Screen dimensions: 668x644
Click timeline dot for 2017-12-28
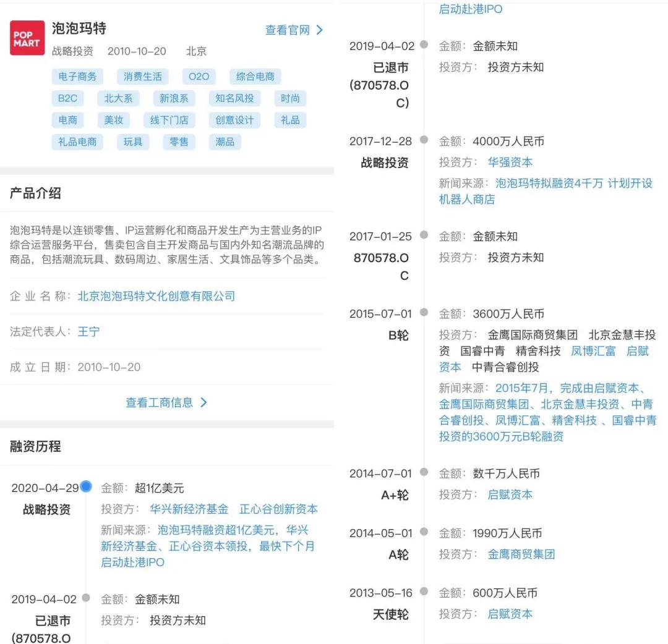424,140
